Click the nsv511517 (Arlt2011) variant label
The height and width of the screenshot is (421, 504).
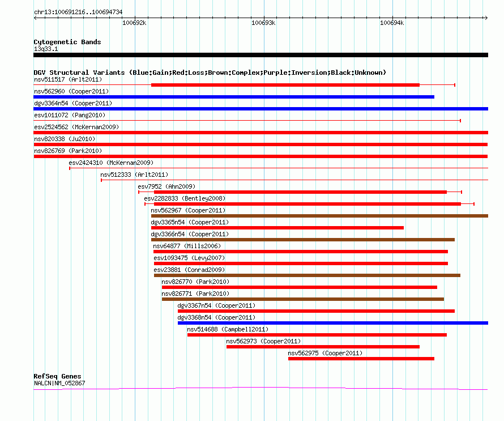[x=68, y=79]
